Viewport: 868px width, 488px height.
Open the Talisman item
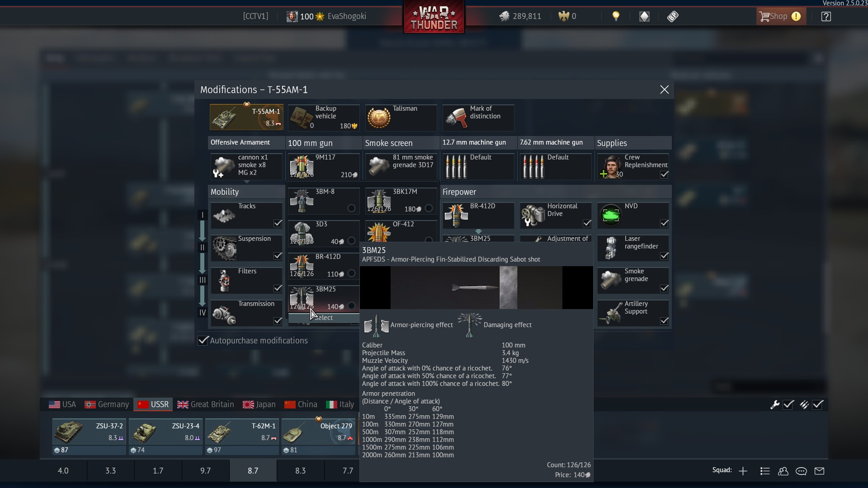401,117
